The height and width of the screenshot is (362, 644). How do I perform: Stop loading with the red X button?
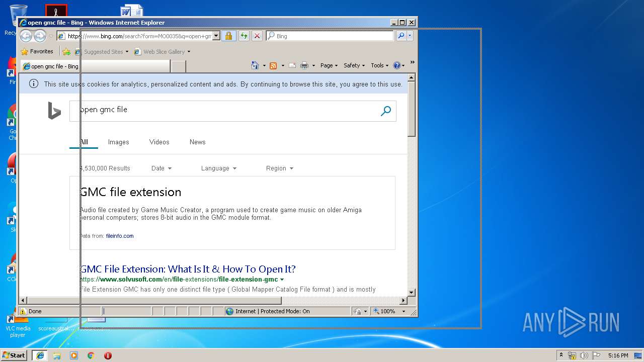pyautogui.click(x=257, y=36)
